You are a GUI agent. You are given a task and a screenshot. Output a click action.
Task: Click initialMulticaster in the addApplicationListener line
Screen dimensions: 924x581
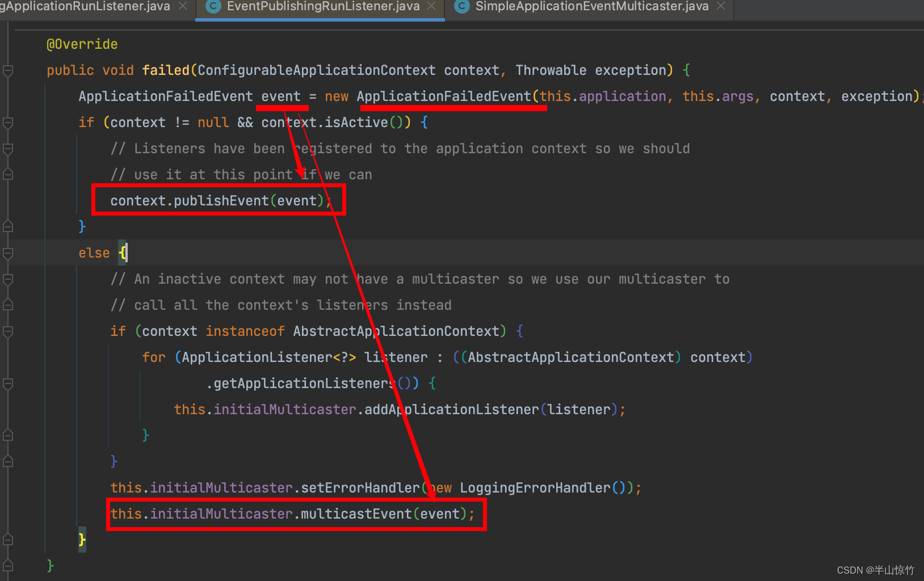(x=285, y=410)
